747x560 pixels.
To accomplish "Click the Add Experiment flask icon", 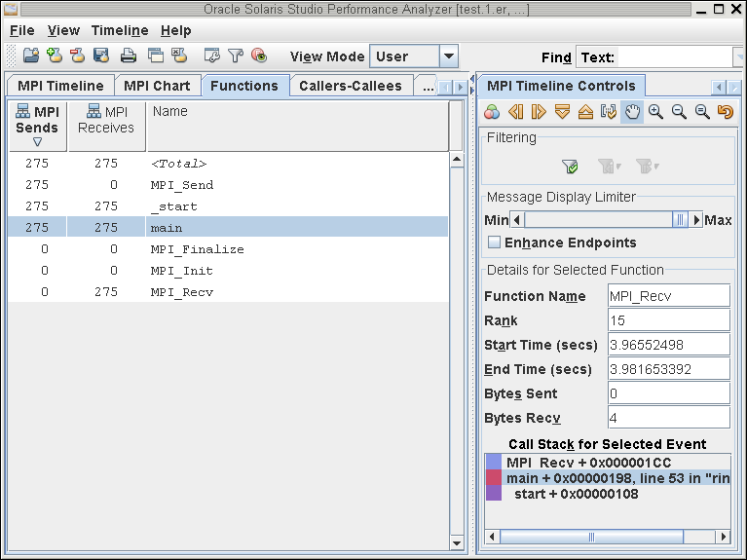I will [x=55, y=56].
